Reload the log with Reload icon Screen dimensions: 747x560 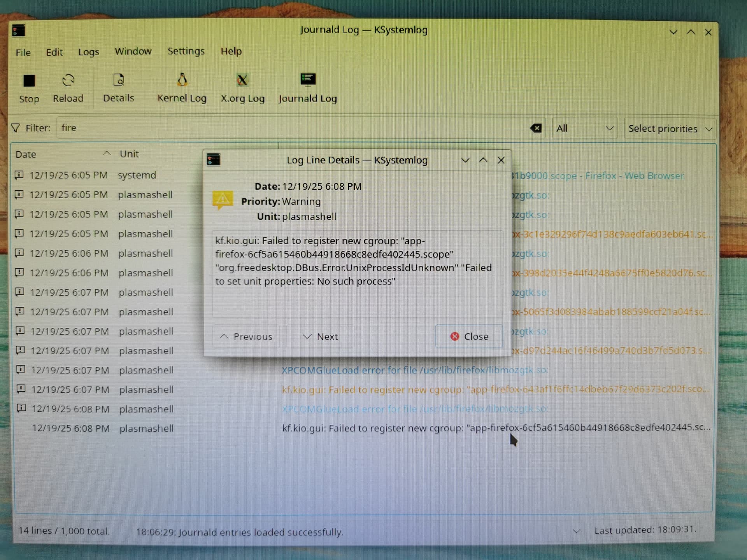pos(68,80)
